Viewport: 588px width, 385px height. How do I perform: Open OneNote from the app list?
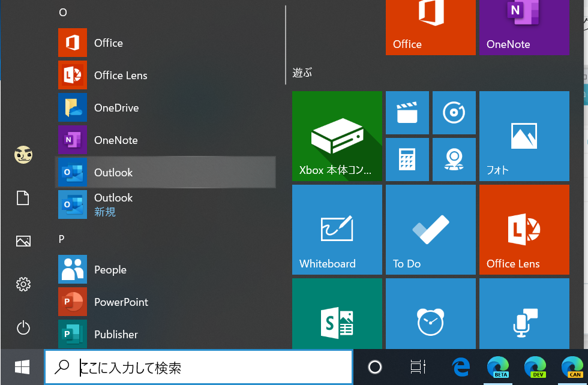click(x=165, y=140)
